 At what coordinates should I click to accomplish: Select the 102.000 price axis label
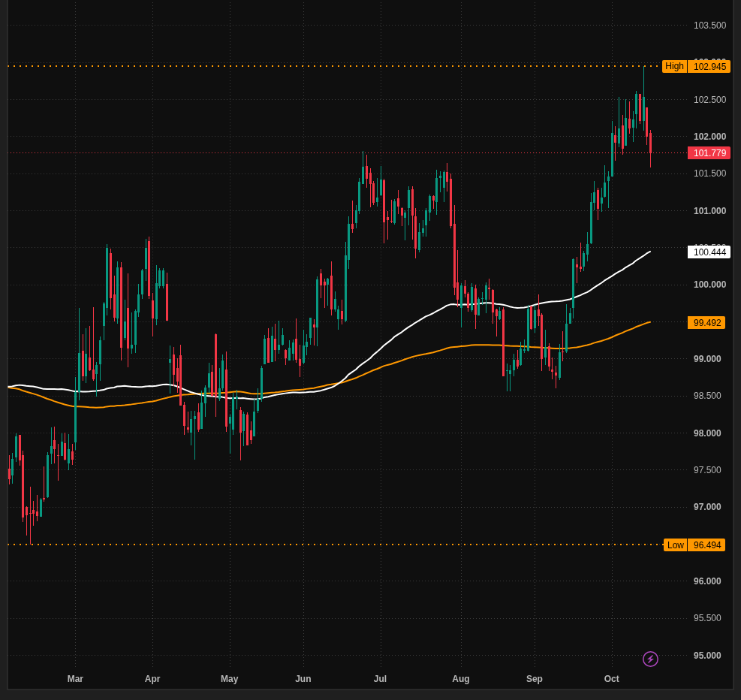(x=709, y=137)
